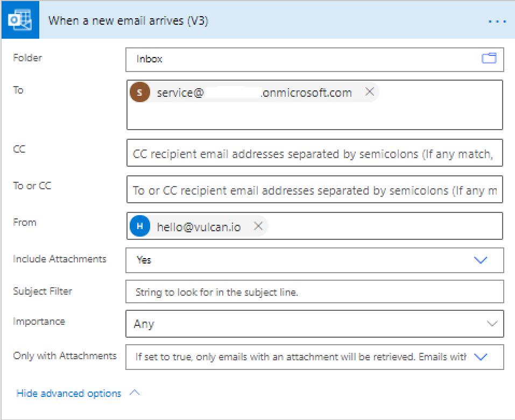Image resolution: width=515 pixels, height=420 pixels.
Task: Focus the CC recipient input field
Action: pyautogui.click(x=314, y=154)
